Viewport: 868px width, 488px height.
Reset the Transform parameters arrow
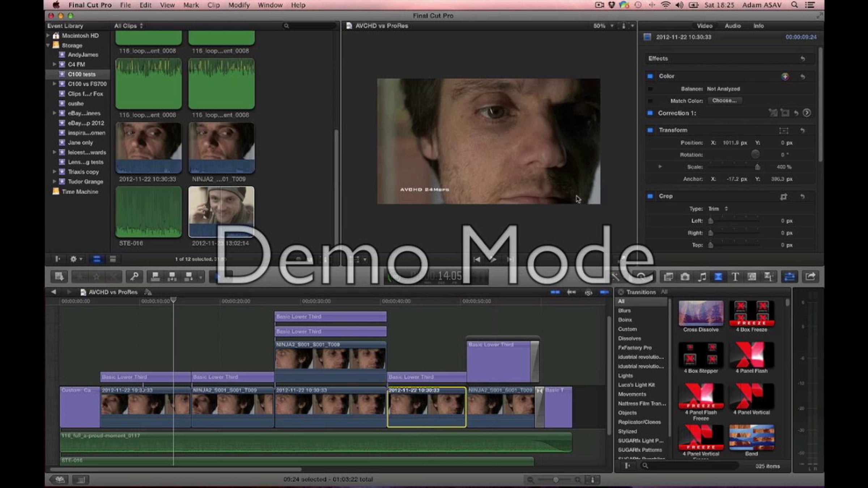pyautogui.click(x=803, y=130)
